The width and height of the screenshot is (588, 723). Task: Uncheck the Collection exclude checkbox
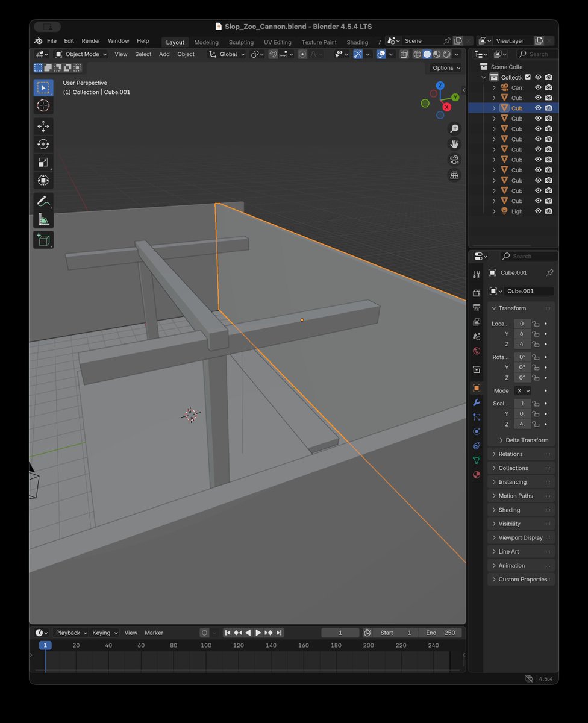[528, 77]
